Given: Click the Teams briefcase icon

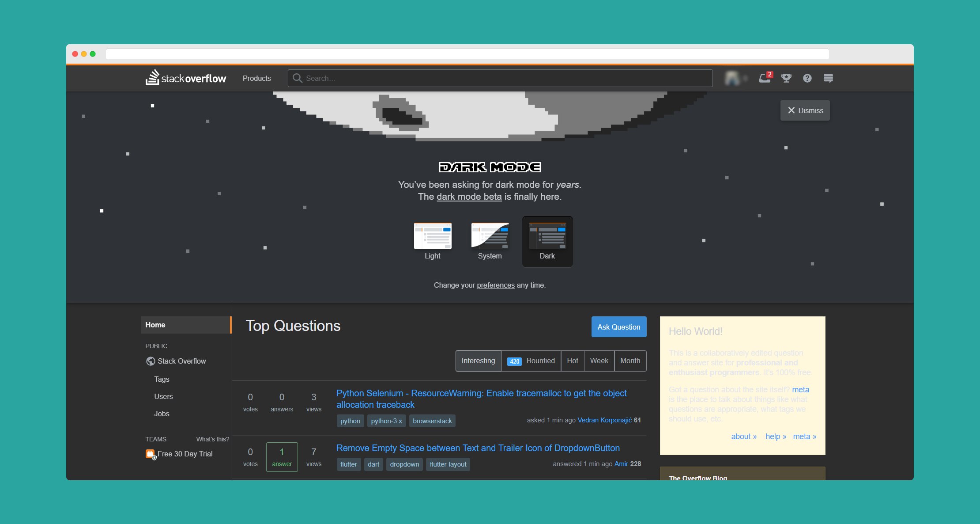Looking at the screenshot, I should pos(151,454).
